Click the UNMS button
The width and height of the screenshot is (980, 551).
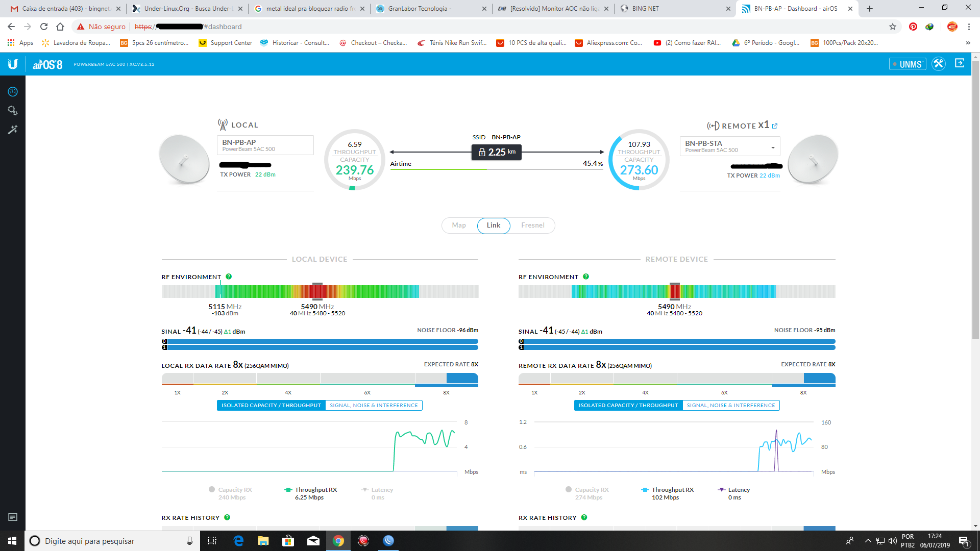(x=908, y=64)
